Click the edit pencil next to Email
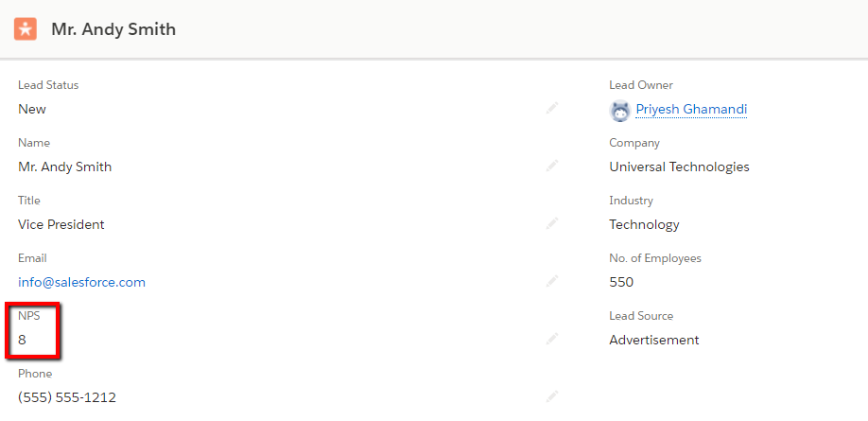Image resolution: width=868 pixels, height=421 pixels. pyautogui.click(x=551, y=281)
